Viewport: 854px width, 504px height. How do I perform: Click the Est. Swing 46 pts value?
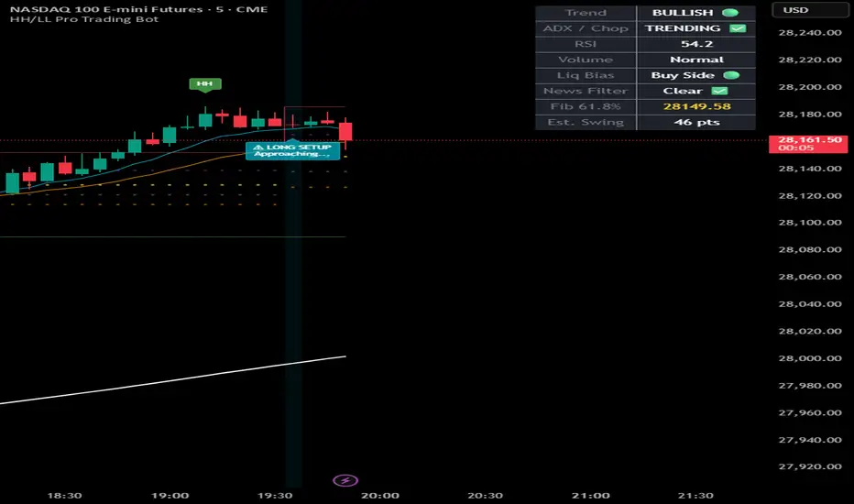[696, 123]
